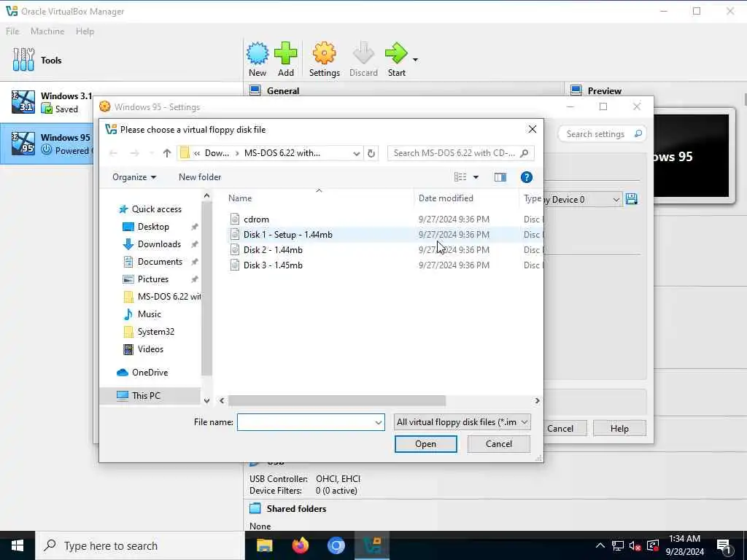Expand the view options dropdown arrow
The image size is (747, 560).
pos(476,177)
